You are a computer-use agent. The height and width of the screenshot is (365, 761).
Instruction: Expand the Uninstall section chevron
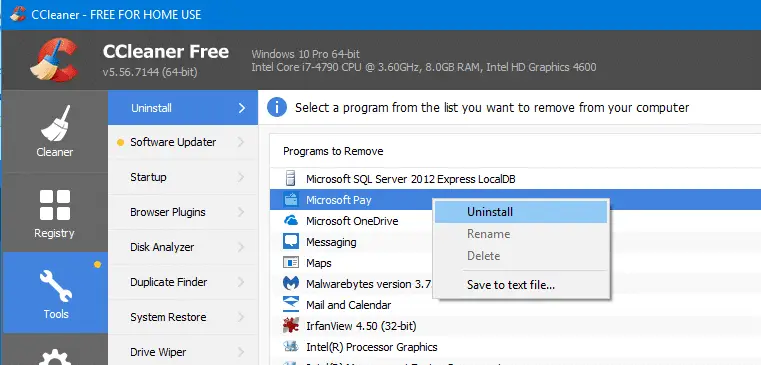point(242,108)
